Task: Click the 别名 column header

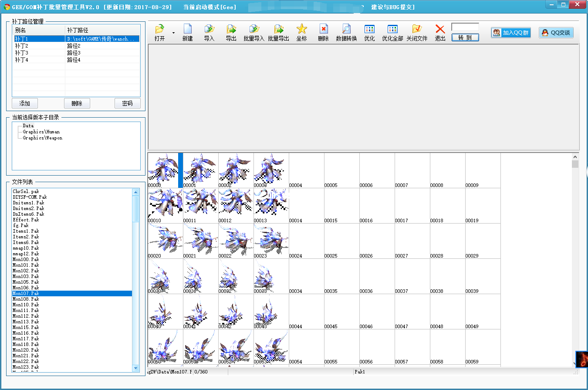Action: point(39,30)
